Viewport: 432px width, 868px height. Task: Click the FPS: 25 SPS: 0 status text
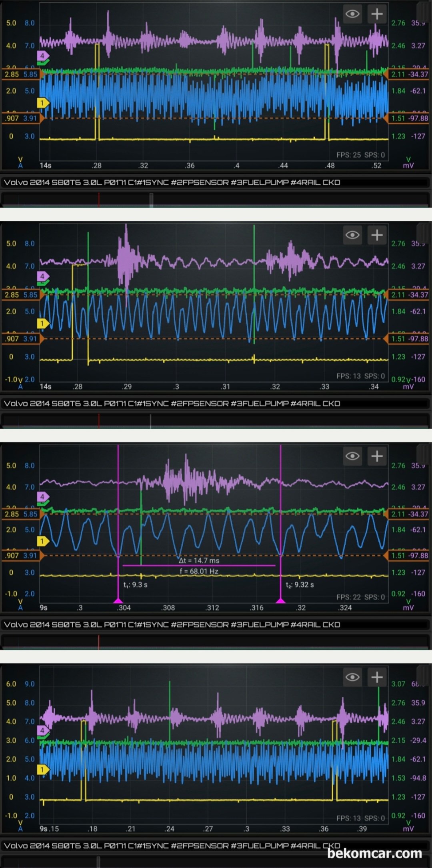point(360,155)
